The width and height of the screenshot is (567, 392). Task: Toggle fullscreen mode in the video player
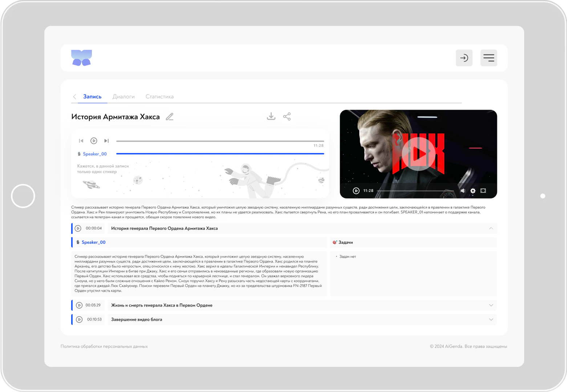point(482,190)
